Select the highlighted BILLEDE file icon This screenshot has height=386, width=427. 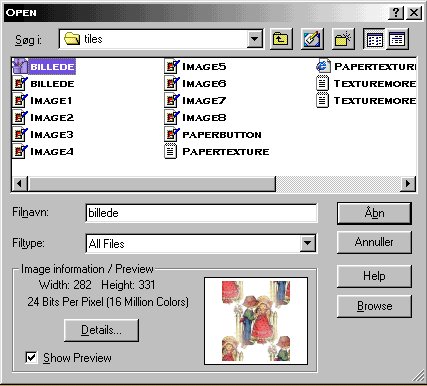20,66
